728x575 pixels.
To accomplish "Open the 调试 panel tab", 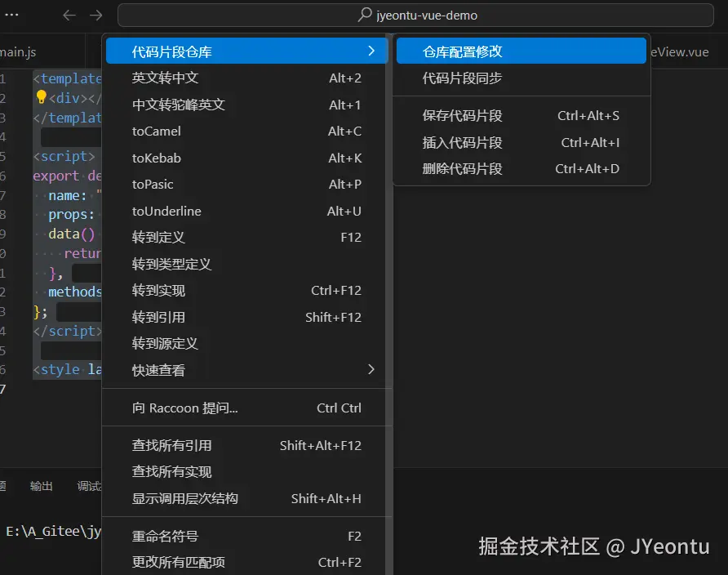I will pos(88,485).
